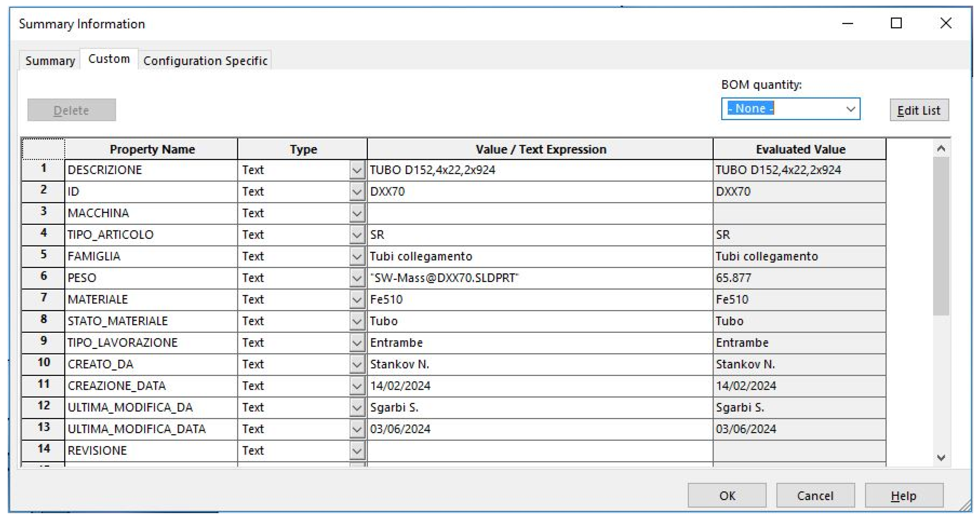
Task: Click the Cancel button
Action: (815, 496)
